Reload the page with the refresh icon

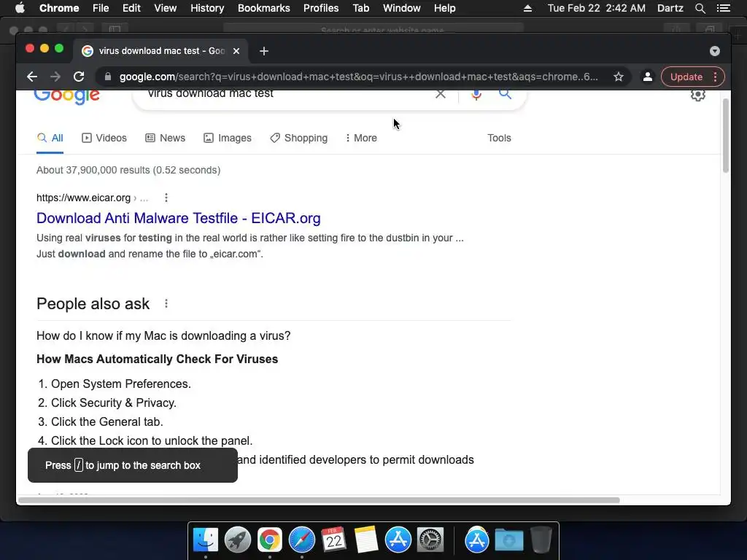click(x=79, y=77)
